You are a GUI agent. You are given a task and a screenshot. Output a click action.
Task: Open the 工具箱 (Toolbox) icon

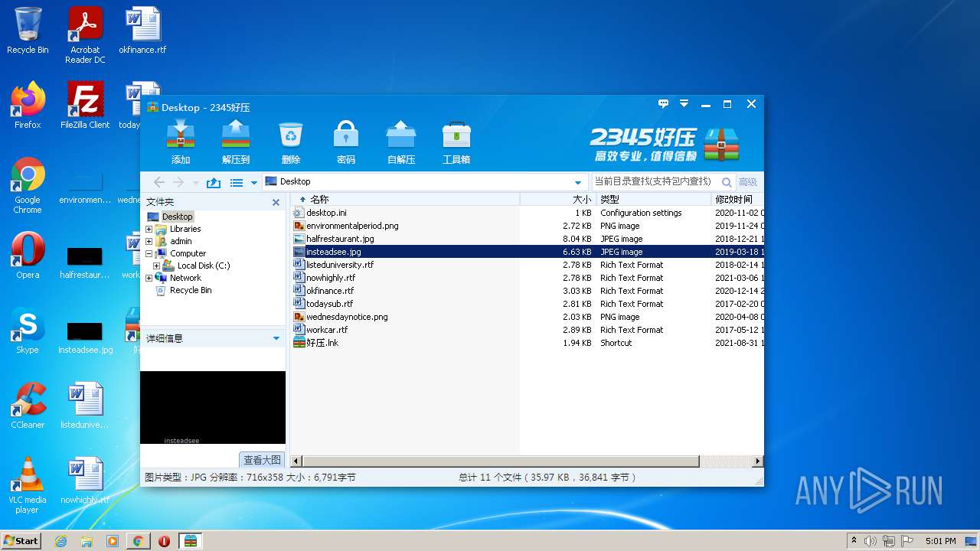pos(456,142)
